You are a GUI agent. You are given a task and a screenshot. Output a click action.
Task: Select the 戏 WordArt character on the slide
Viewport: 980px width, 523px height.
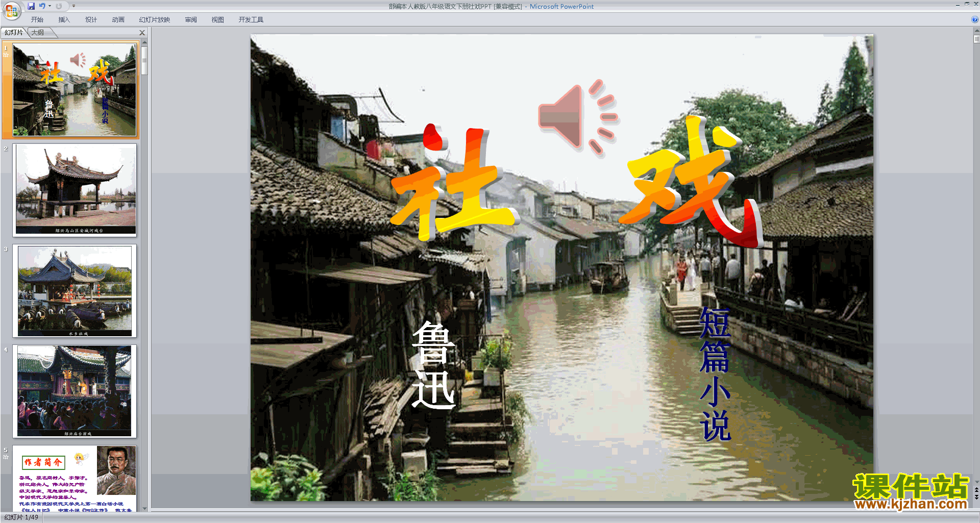(x=691, y=181)
